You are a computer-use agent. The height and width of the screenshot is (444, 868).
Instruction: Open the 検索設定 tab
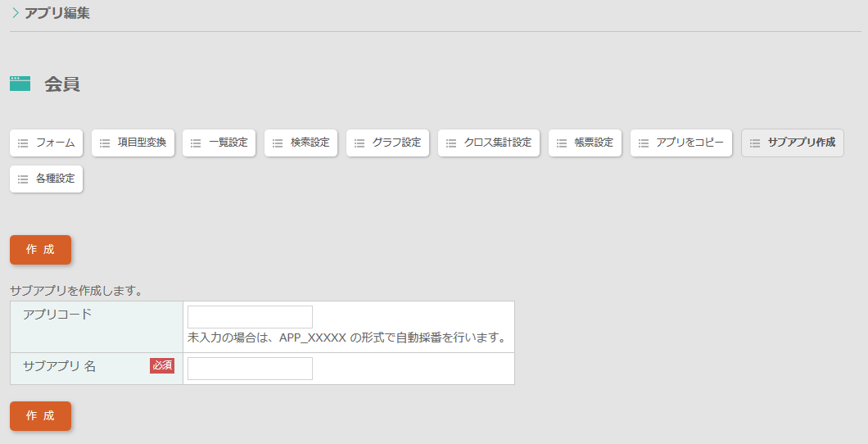[301, 143]
